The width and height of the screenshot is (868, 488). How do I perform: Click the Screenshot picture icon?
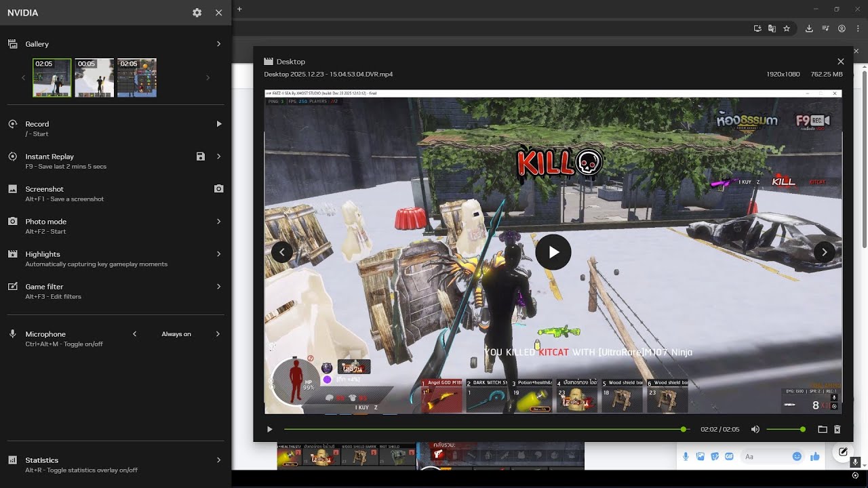[12, 189]
